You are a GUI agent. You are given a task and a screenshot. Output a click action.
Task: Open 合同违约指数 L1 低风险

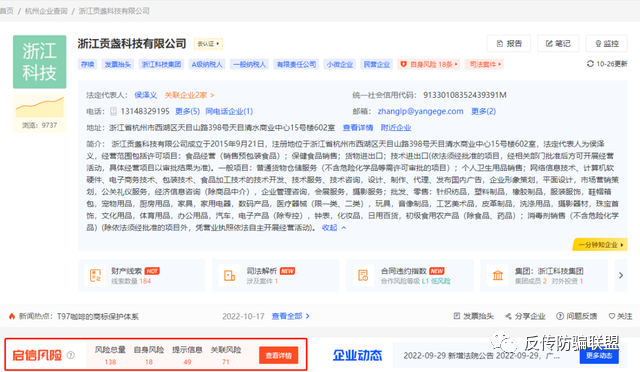436,281
